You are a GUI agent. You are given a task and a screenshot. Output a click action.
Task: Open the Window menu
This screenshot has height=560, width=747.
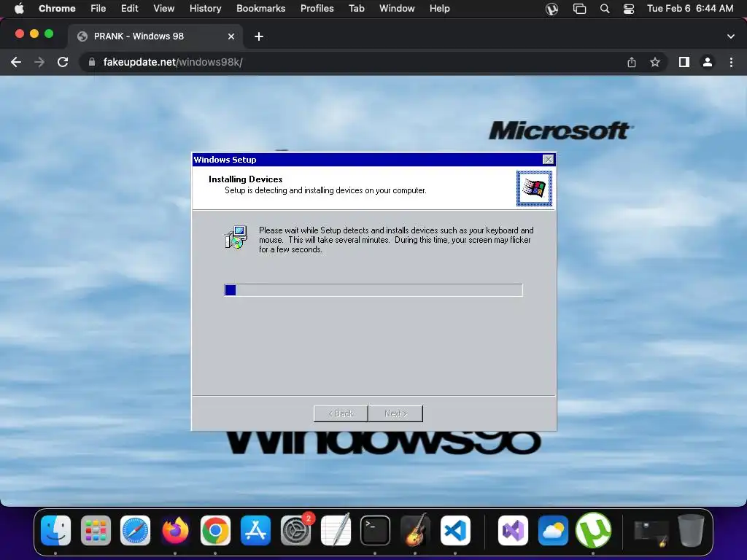(x=397, y=9)
